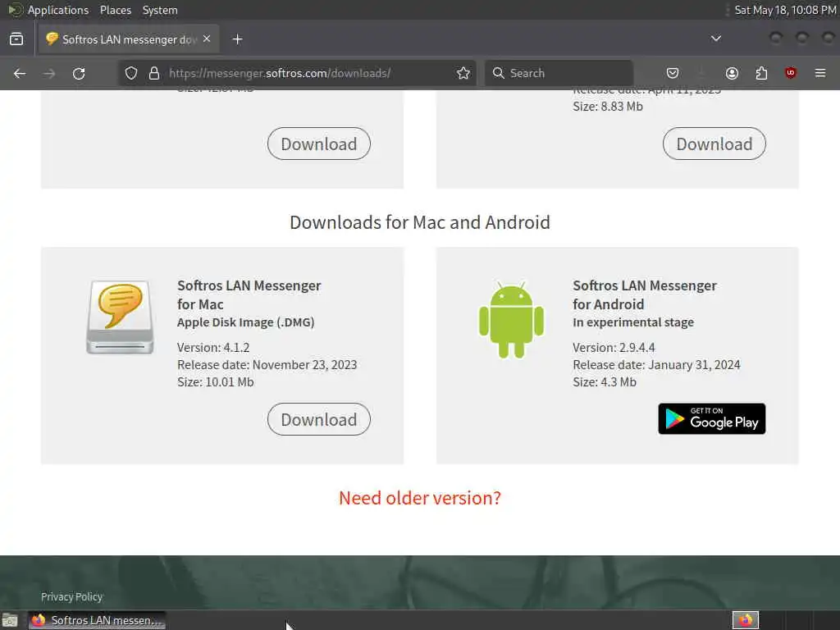
Task: Open the Firefox account icon
Action: [732, 73]
